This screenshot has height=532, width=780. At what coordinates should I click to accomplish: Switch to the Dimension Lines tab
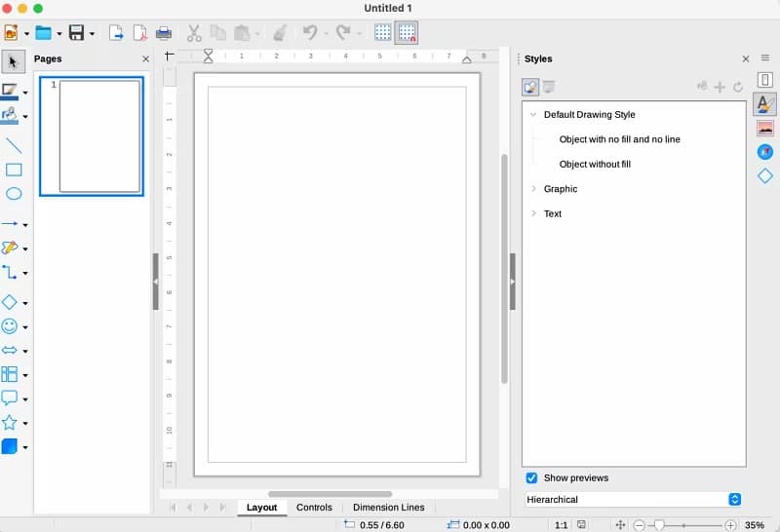point(388,507)
